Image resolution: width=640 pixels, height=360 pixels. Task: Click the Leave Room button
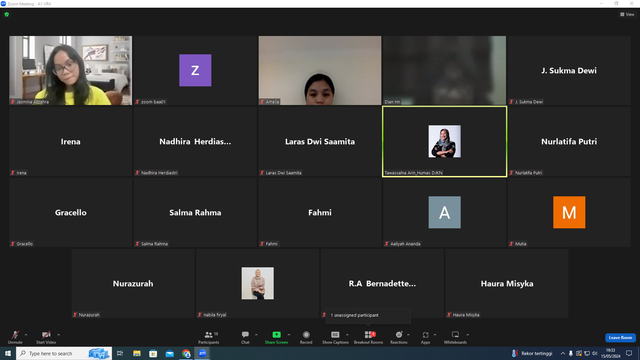coord(620,338)
